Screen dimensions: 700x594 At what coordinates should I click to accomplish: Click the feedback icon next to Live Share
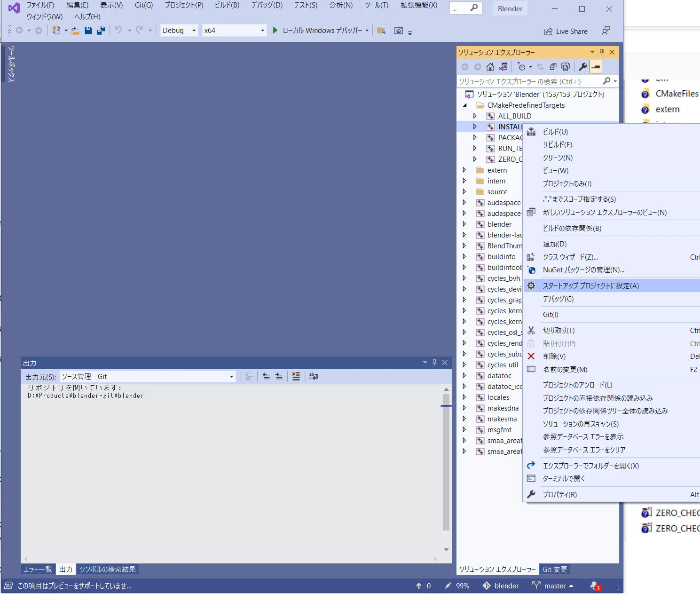606,31
